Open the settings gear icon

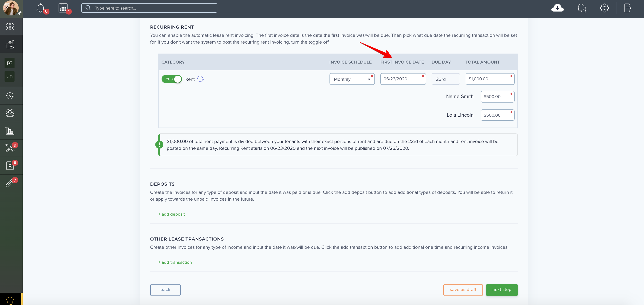[604, 8]
